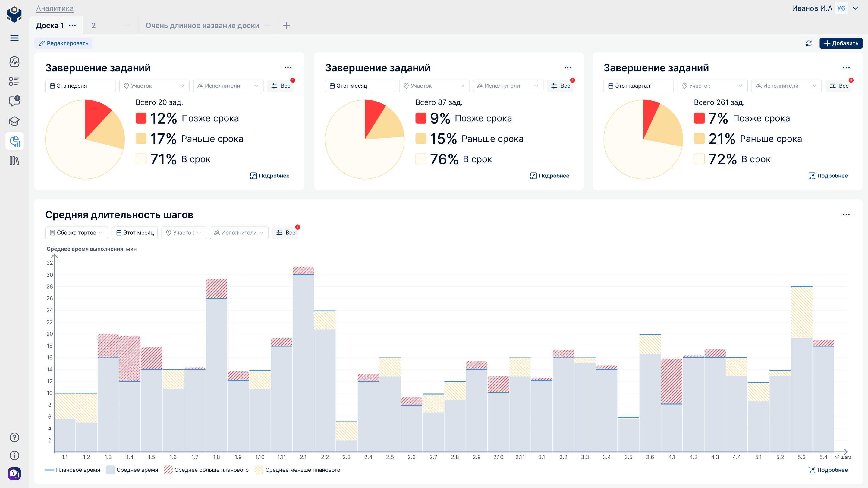This screenshot has width=868, height=488.
Task: Open menu dots of Этот квартал widget
Action: point(846,68)
